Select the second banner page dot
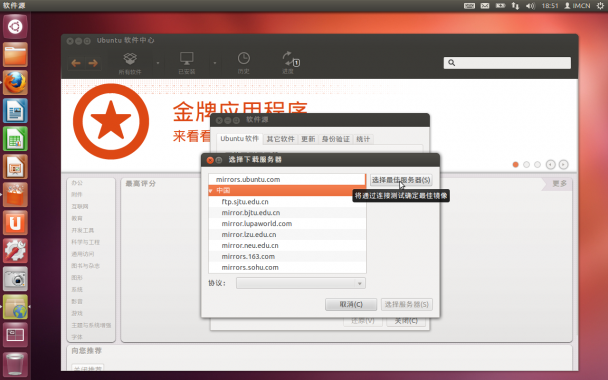 (x=526, y=164)
